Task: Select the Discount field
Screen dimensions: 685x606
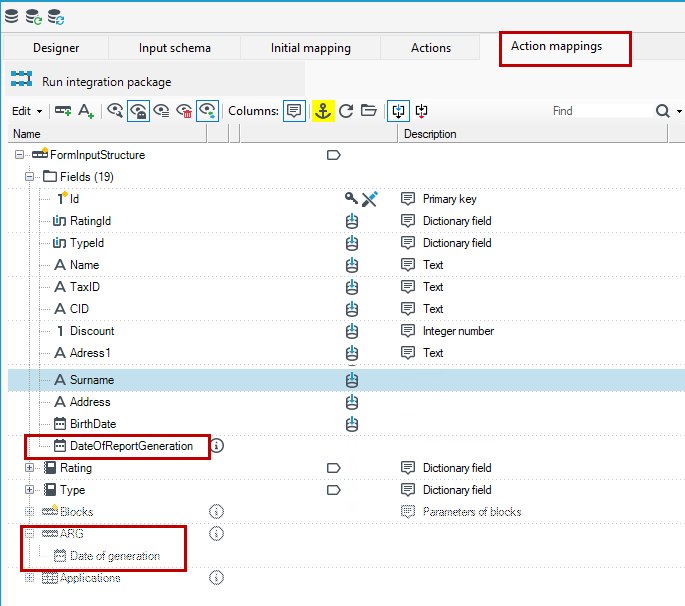Action: (x=92, y=331)
